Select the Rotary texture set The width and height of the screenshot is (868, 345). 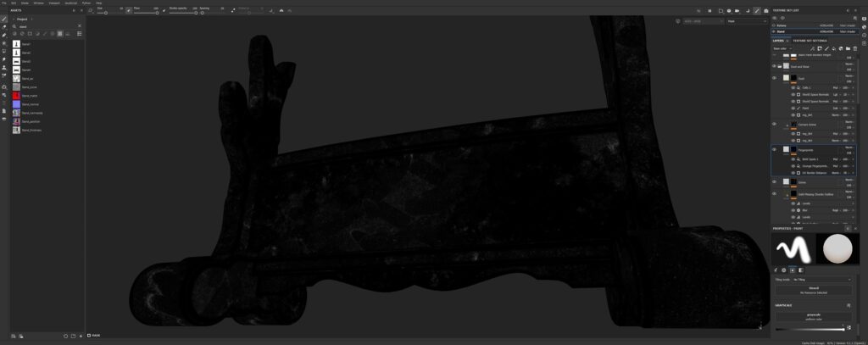pos(816,25)
